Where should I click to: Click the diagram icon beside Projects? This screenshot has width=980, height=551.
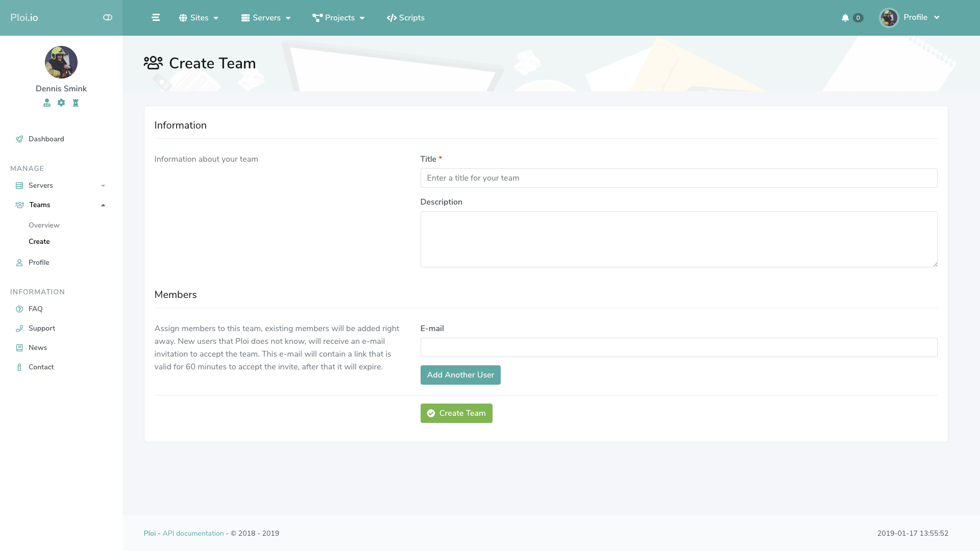pyautogui.click(x=317, y=18)
